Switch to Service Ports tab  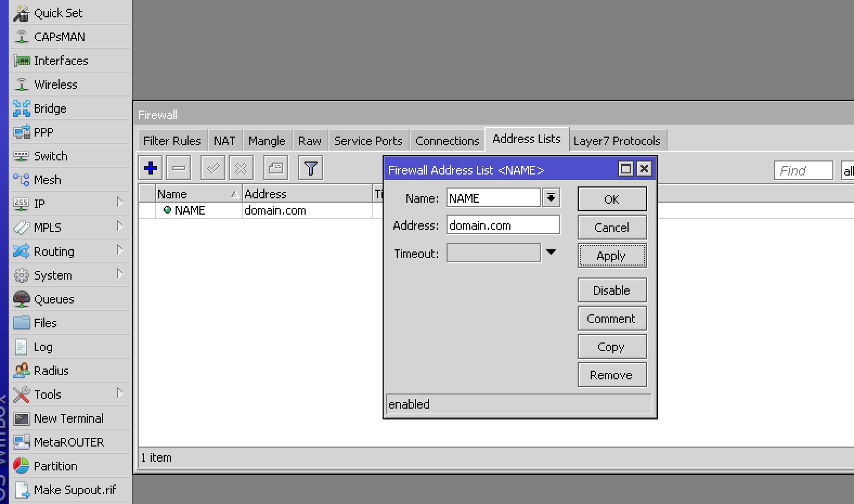pos(368,141)
